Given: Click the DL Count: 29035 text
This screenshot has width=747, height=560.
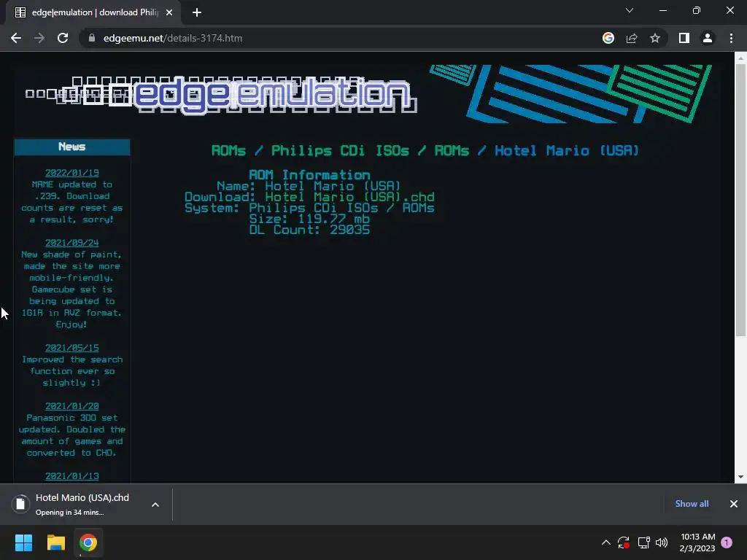Looking at the screenshot, I should coord(309,230).
